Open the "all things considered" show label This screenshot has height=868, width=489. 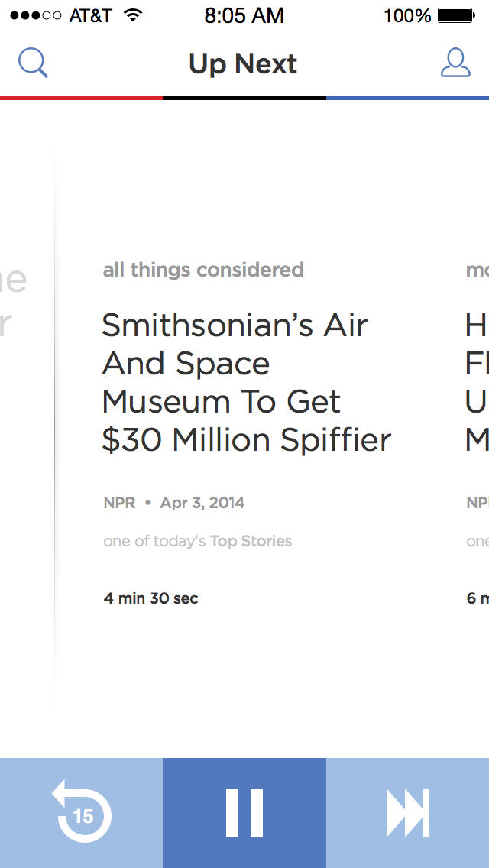point(203,270)
